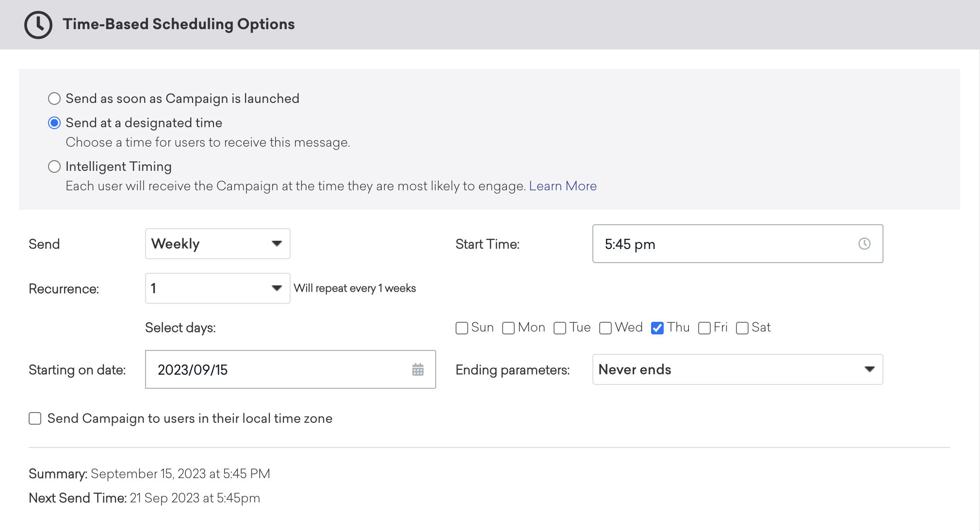Open the Learn More link
Viewport: 980px width, 531px height.
pyautogui.click(x=563, y=186)
